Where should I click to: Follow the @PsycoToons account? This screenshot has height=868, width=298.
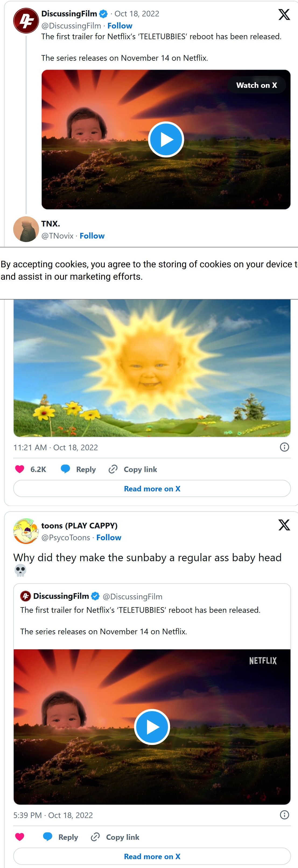[x=109, y=538]
